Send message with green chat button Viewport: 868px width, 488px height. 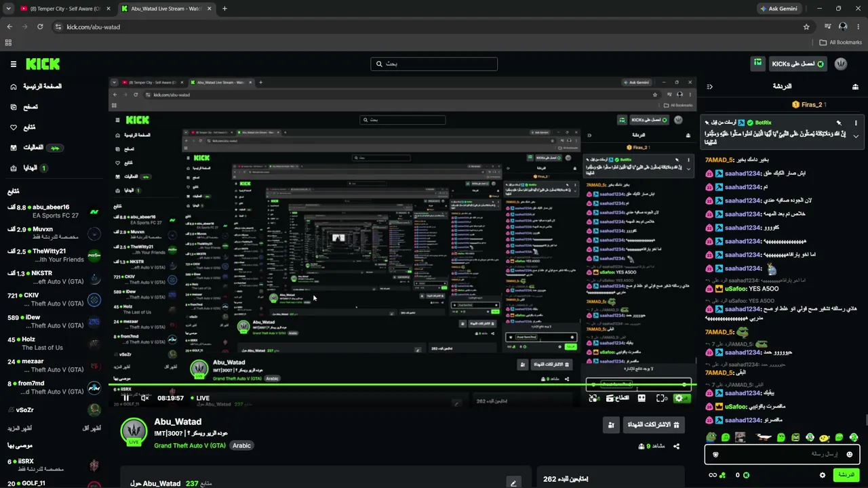pyautogui.click(x=846, y=475)
